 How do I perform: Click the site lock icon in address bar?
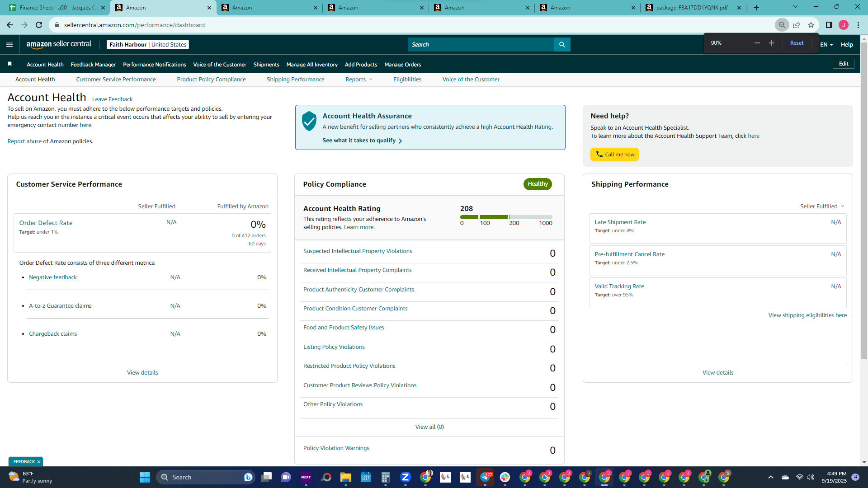[x=57, y=25]
